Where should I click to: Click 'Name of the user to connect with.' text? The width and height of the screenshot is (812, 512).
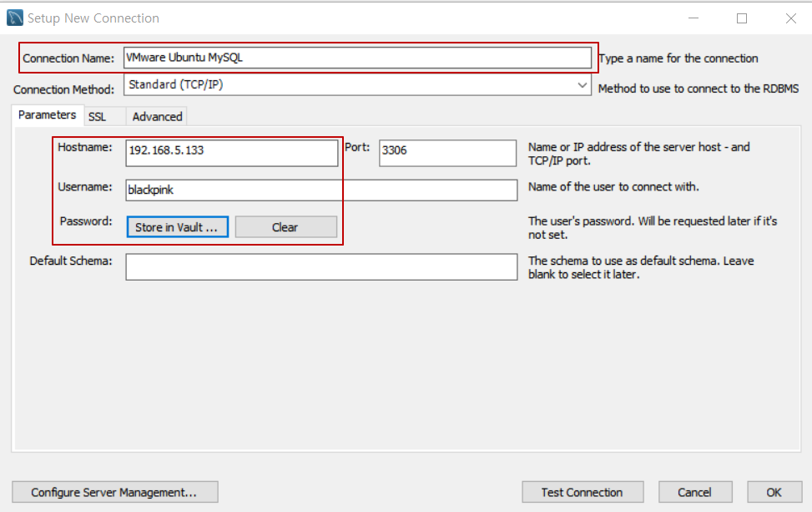[x=613, y=186]
